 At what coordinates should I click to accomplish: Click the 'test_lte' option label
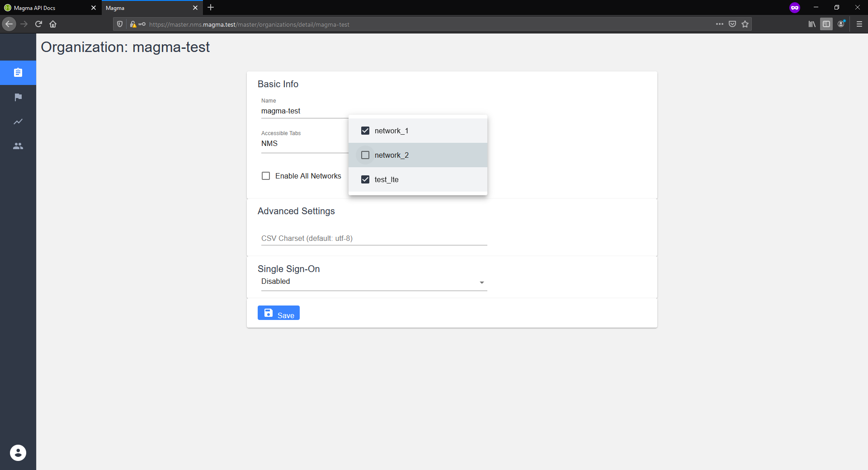point(387,179)
